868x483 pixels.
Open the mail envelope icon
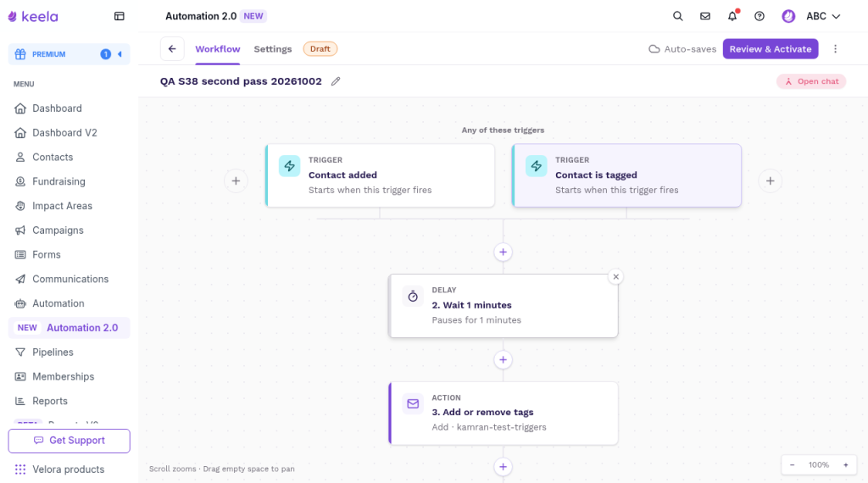(704, 16)
